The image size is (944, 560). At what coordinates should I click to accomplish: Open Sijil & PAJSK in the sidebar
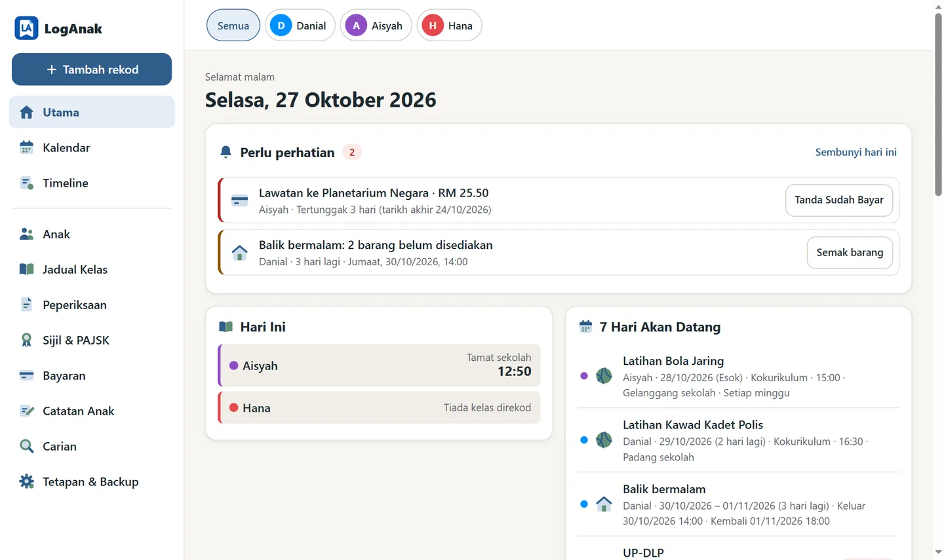coord(92,340)
